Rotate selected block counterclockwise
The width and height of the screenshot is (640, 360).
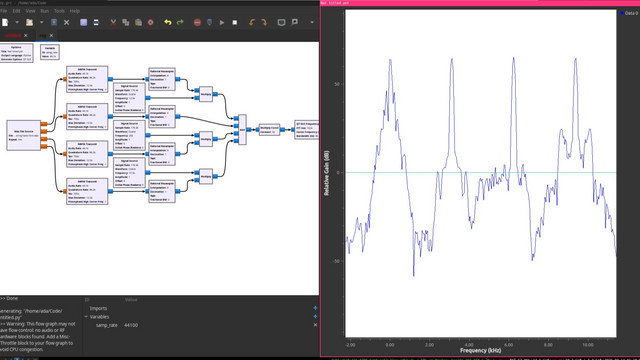[251, 22]
